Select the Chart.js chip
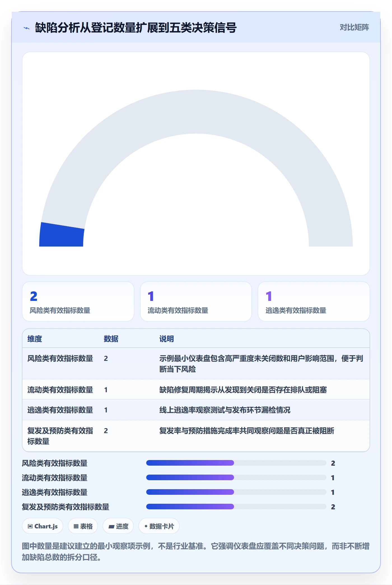This screenshot has width=392, height=585. [43, 526]
